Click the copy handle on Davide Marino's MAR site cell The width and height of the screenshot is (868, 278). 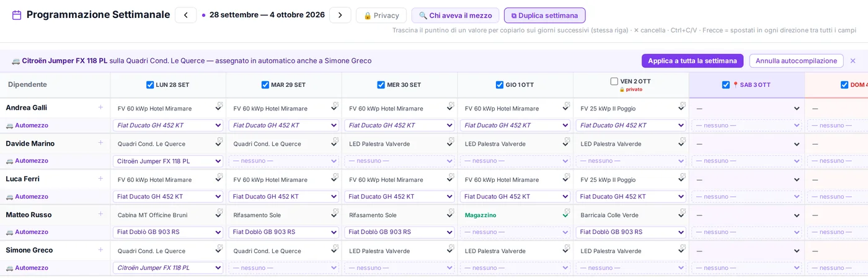click(x=335, y=140)
